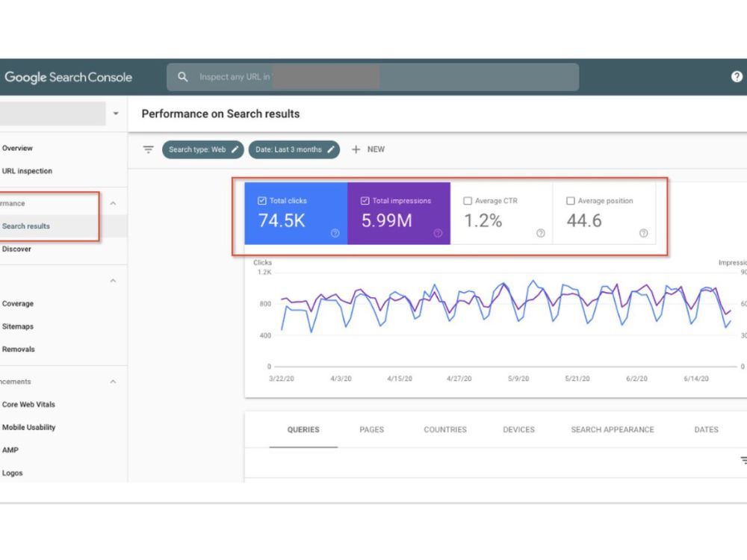Screen dimensions: 747x560
Task: Uncheck the Total impressions checkbox
Action: pos(365,201)
